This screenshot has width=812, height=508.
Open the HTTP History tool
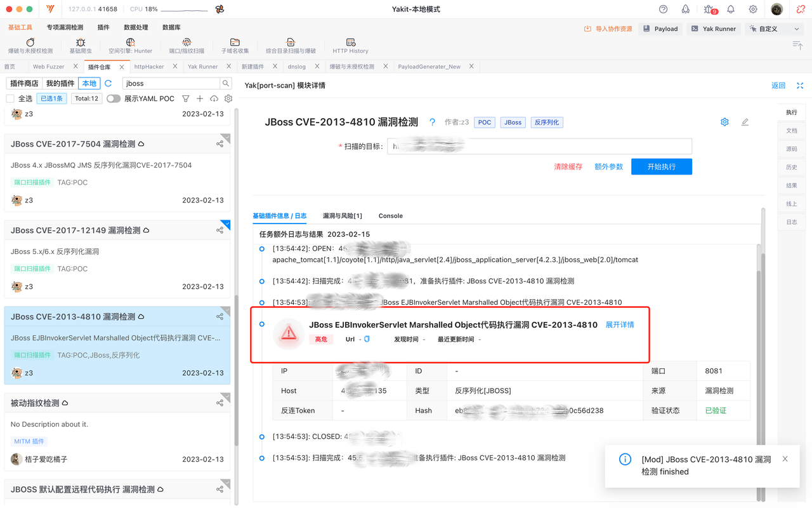pyautogui.click(x=350, y=46)
